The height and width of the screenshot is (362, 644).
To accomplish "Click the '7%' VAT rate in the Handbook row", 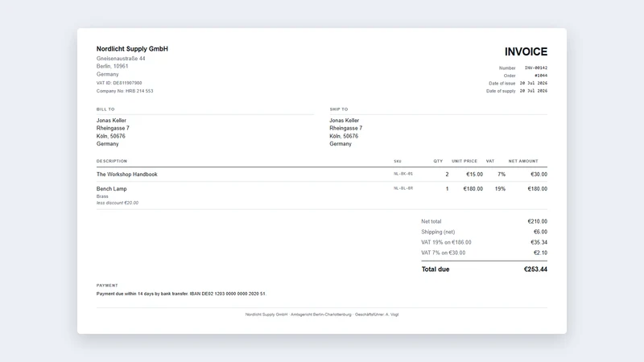I will click(502, 175).
